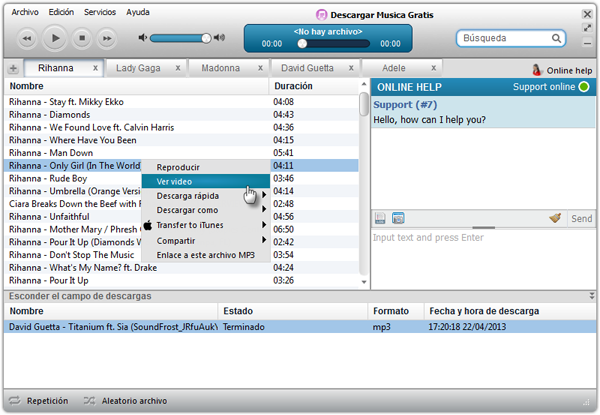The height and width of the screenshot is (415, 600).
Task: Click the rewind playback button
Action: (27, 38)
